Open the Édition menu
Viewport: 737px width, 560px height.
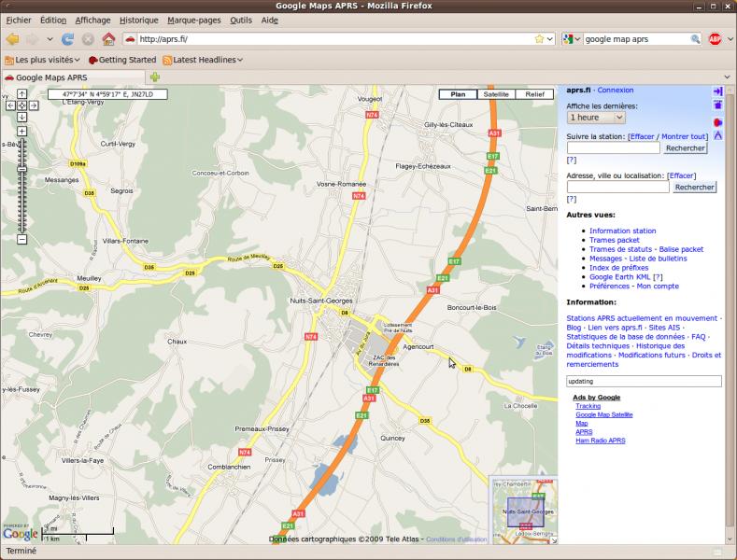[53, 21]
